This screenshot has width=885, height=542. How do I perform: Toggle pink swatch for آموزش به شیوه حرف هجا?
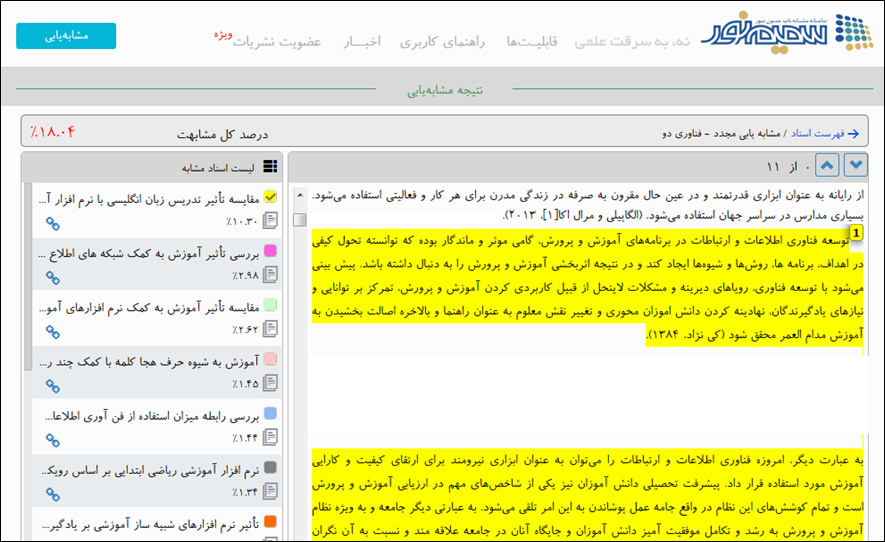(270, 359)
